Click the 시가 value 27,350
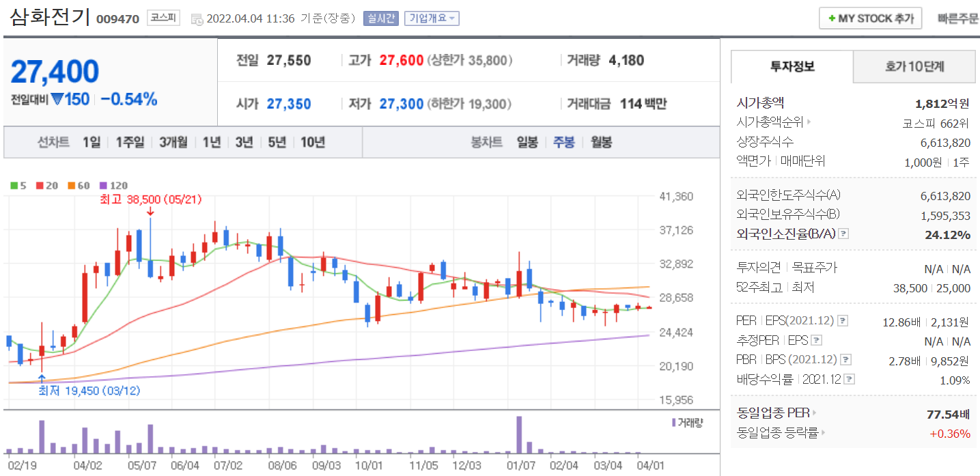Image resolution: width=980 pixels, height=476 pixels. click(289, 104)
